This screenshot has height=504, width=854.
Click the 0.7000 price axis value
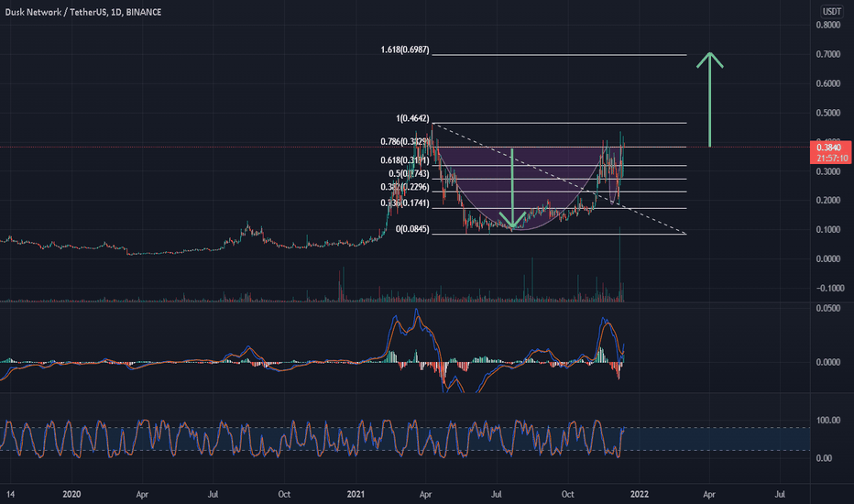[827, 54]
